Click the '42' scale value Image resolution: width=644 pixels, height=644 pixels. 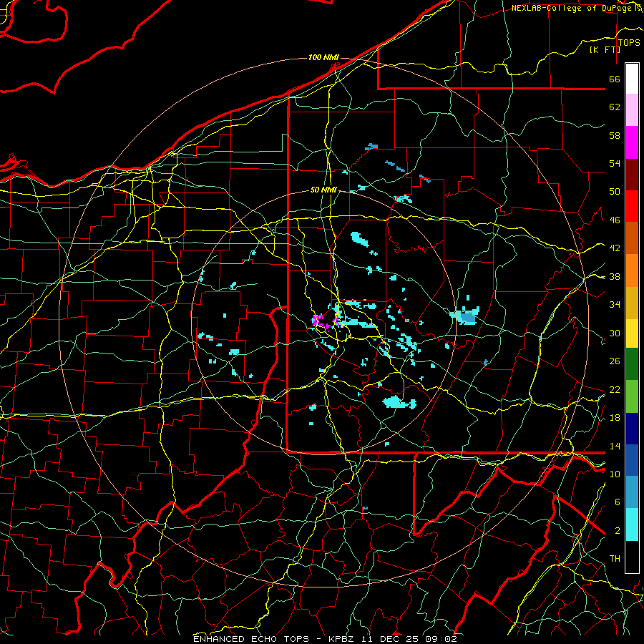(615, 248)
